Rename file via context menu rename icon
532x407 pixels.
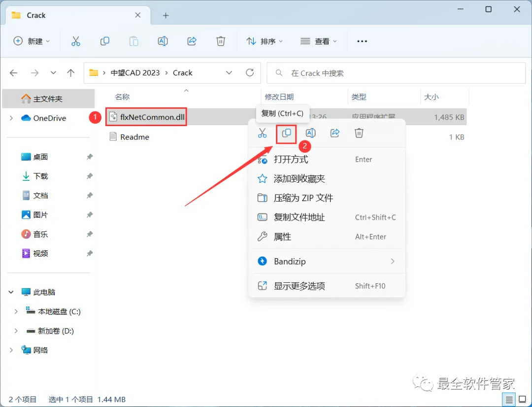pyautogui.click(x=310, y=133)
